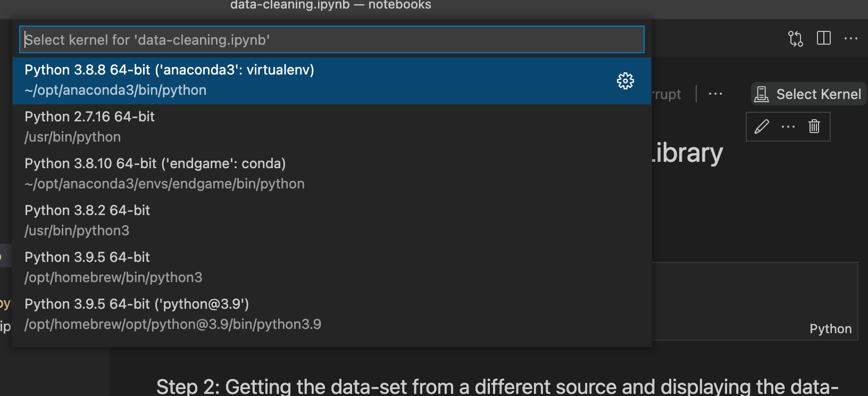Viewport: 868px width, 396px height.
Task: Select the highlighted Python 3.8.8 anaconda3 kernel
Action: [213, 80]
